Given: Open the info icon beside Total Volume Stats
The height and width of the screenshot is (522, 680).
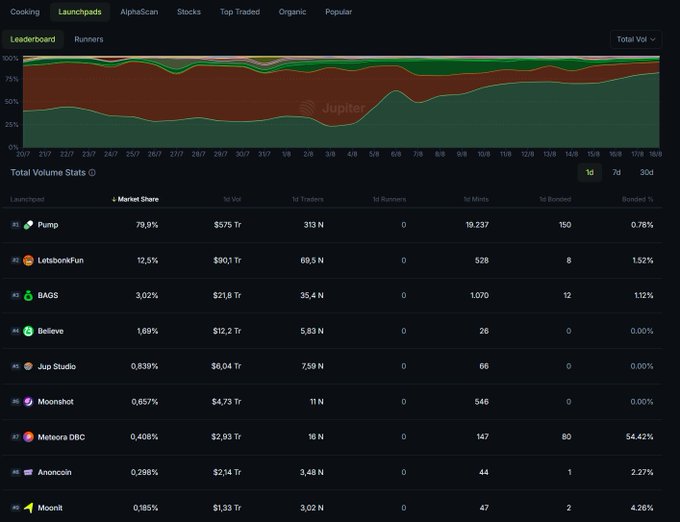Looking at the screenshot, I should tap(92, 173).
